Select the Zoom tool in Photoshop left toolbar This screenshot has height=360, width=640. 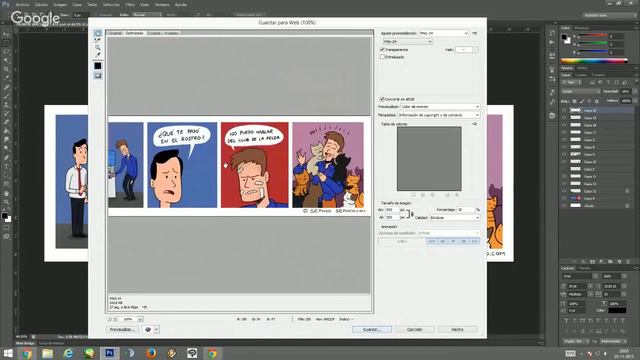[6, 202]
